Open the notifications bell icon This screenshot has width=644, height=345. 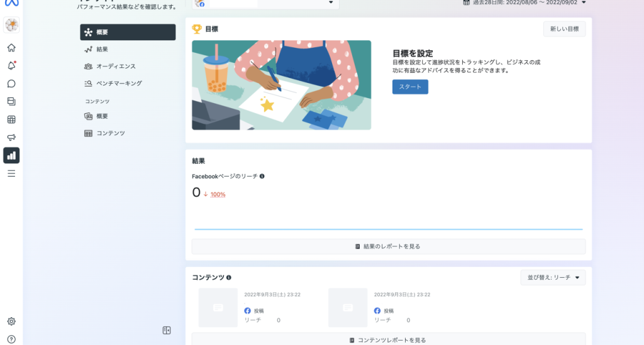pyautogui.click(x=11, y=65)
